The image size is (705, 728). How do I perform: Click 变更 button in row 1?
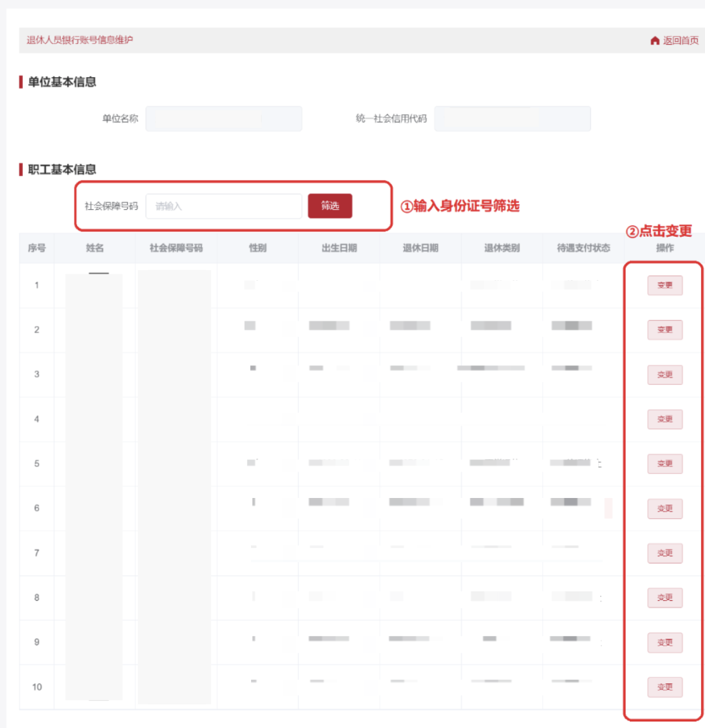[664, 286]
